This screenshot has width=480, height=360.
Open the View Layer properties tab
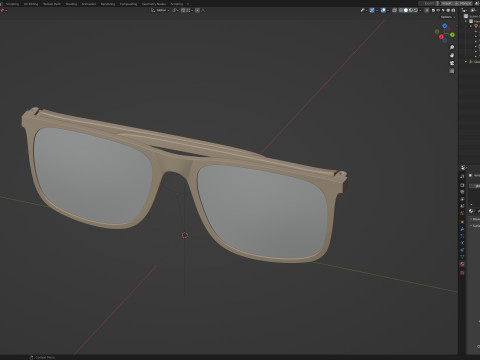coord(462,199)
